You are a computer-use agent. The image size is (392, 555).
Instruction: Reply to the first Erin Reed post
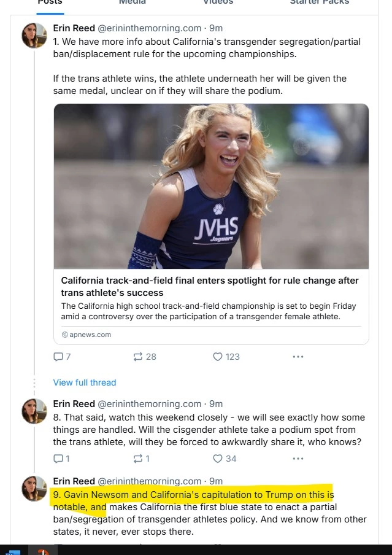(x=59, y=357)
